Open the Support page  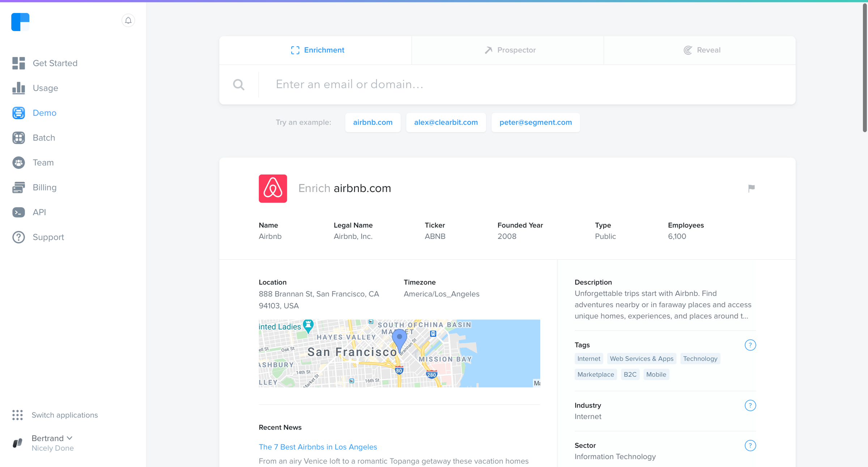pyautogui.click(x=48, y=237)
